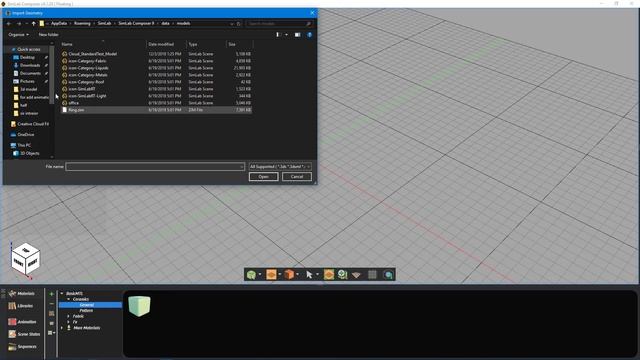Select the arrow pointer tool in viewport toolbar
The width and height of the screenshot is (640, 360).
pyautogui.click(x=309, y=275)
